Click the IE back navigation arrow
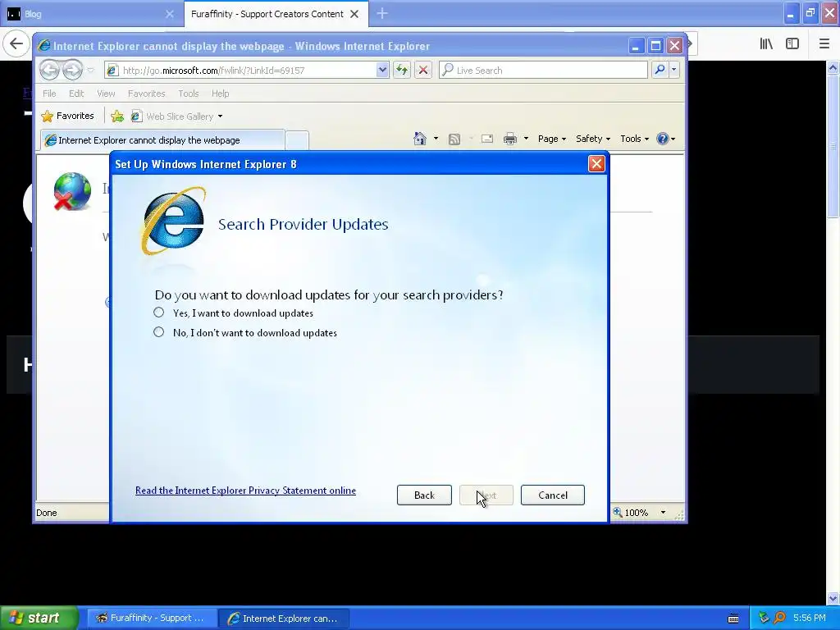Screen dimensions: 840x630 pos(49,70)
